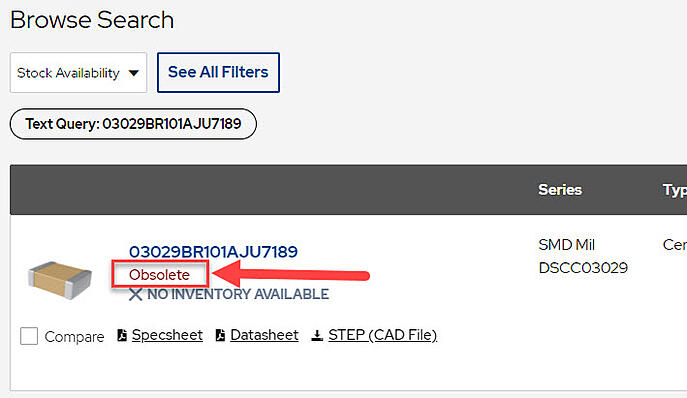Click the NO INVENTORY AVAILABLE text
The height and width of the screenshot is (398, 687).
pyautogui.click(x=238, y=294)
